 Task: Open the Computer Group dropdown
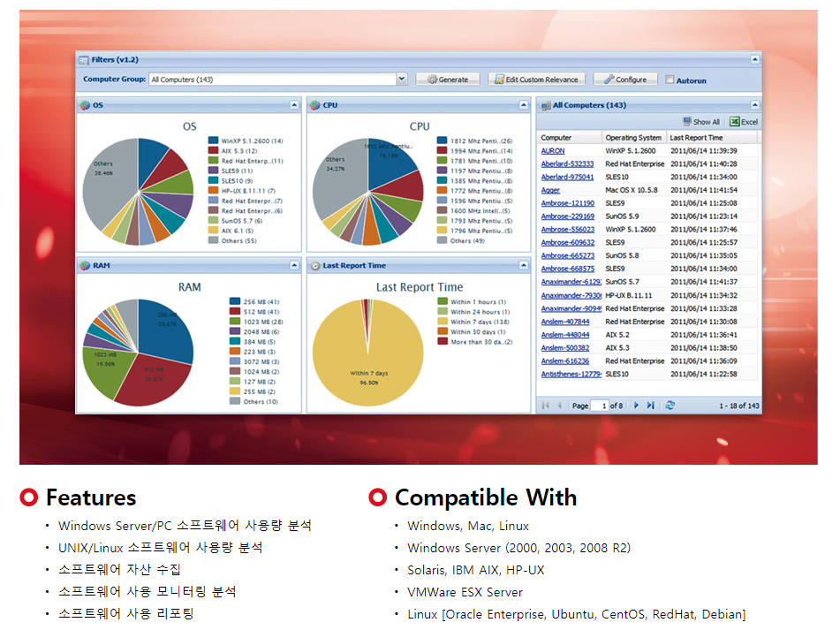(x=401, y=80)
